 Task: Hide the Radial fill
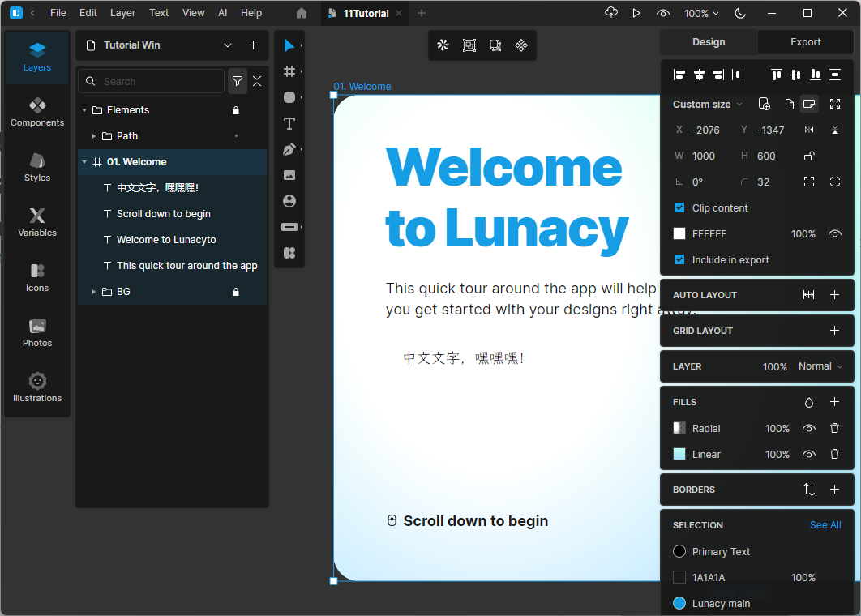(809, 428)
